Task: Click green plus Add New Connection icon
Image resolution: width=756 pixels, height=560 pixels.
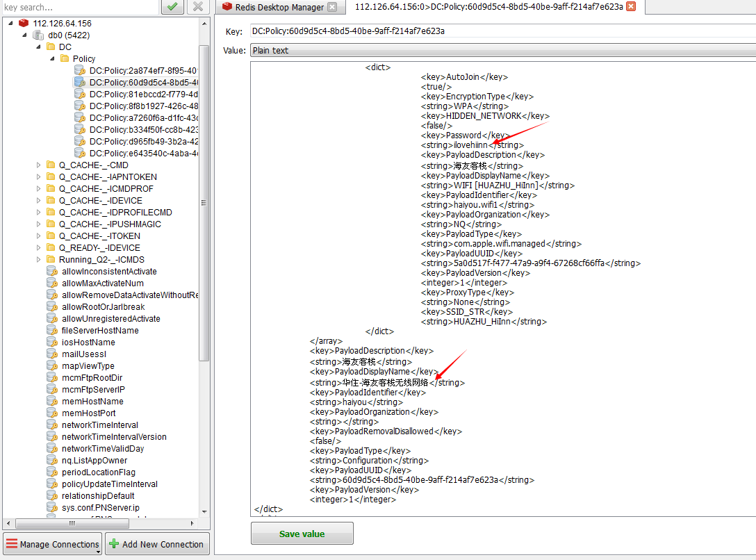Action: (x=114, y=543)
